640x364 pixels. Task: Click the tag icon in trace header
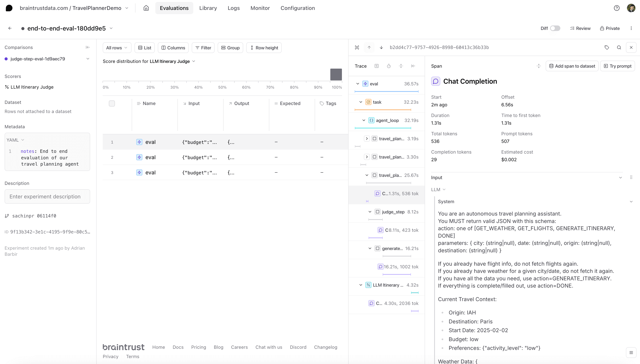[607, 47]
